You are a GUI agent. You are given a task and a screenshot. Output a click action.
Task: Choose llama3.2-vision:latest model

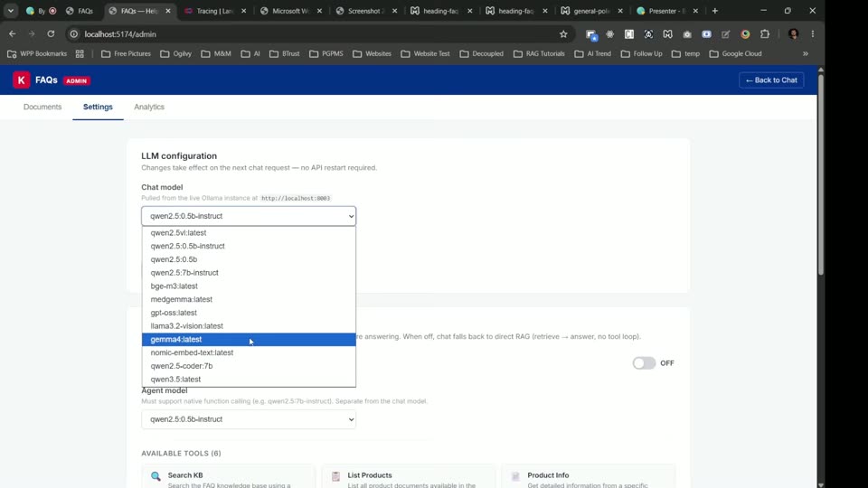click(249, 326)
